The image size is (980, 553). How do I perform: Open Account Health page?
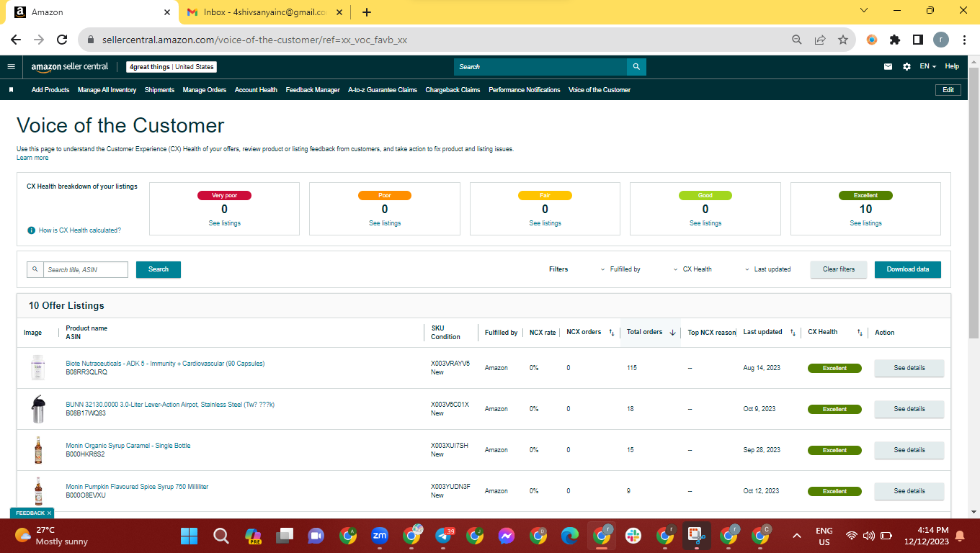point(256,90)
